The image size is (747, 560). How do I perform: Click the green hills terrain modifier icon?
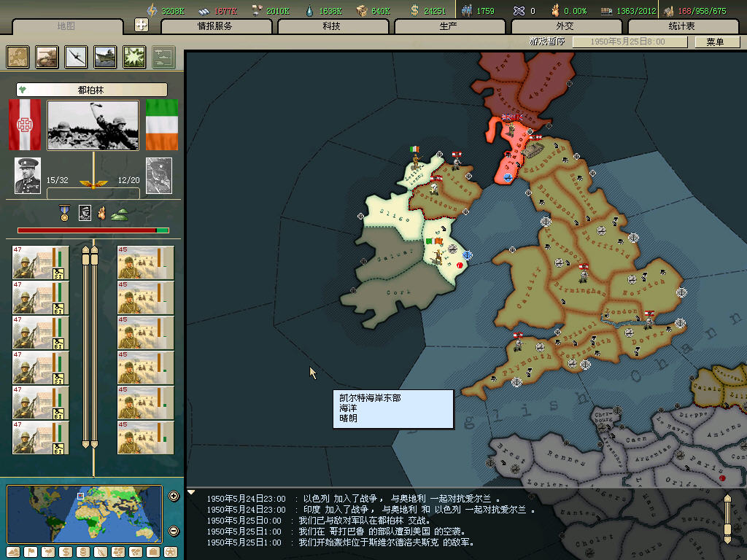[x=119, y=215]
